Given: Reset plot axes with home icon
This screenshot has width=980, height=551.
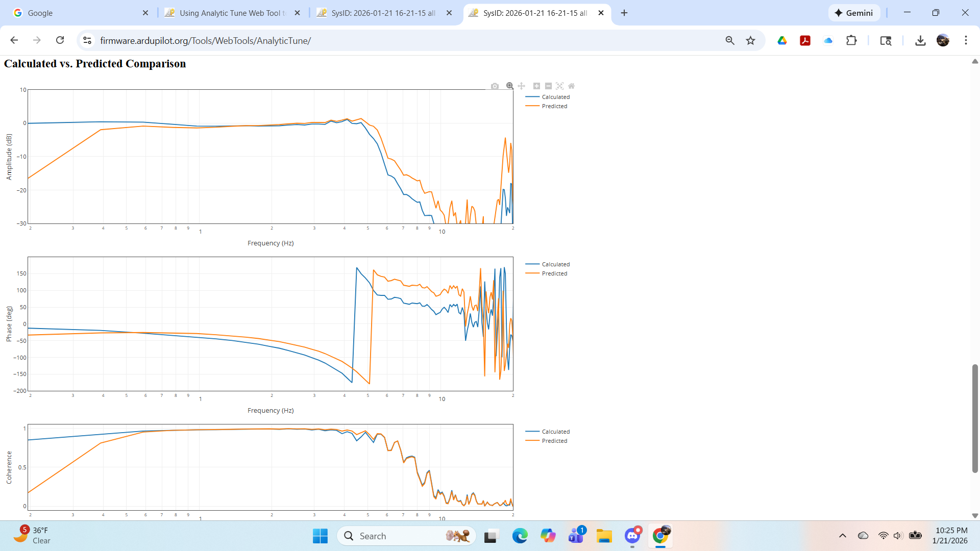Looking at the screenshot, I should coord(572,86).
